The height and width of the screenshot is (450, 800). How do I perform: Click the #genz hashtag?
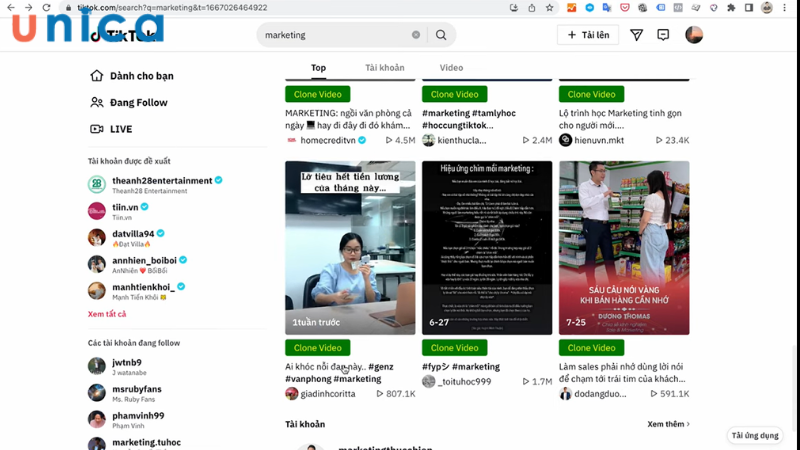coord(381,367)
